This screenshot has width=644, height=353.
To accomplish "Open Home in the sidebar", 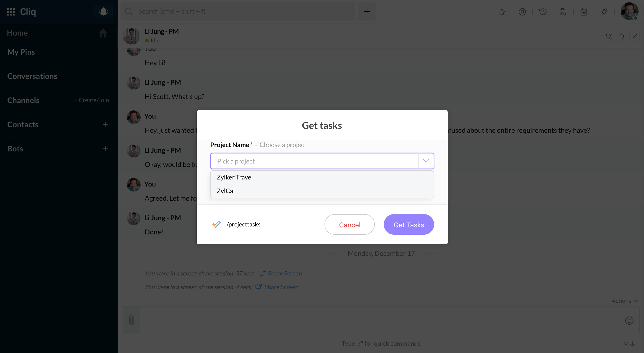I will (17, 33).
